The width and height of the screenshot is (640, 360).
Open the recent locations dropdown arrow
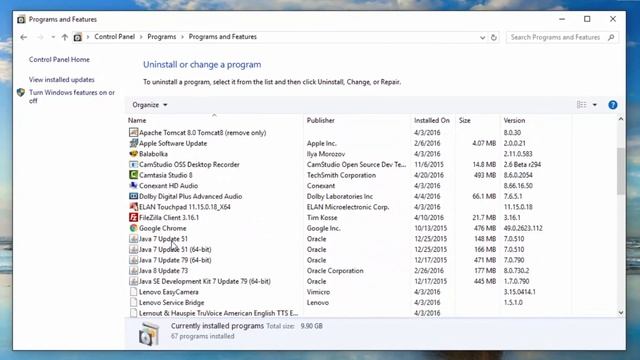[53, 37]
